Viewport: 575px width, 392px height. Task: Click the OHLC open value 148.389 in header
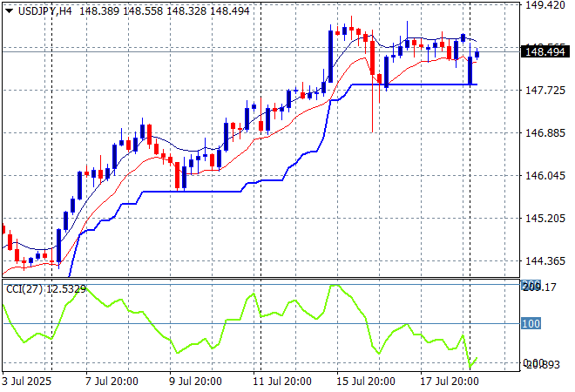[99, 9]
